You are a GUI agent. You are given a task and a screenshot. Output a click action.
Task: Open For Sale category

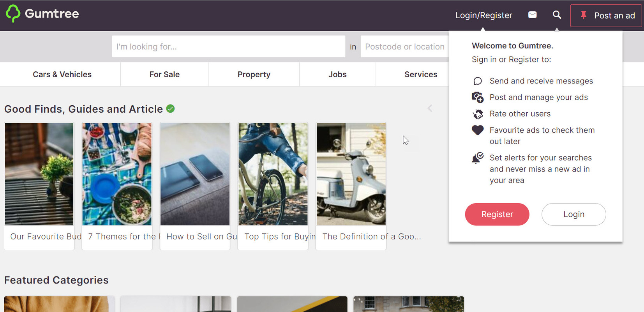pyautogui.click(x=164, y=74)
